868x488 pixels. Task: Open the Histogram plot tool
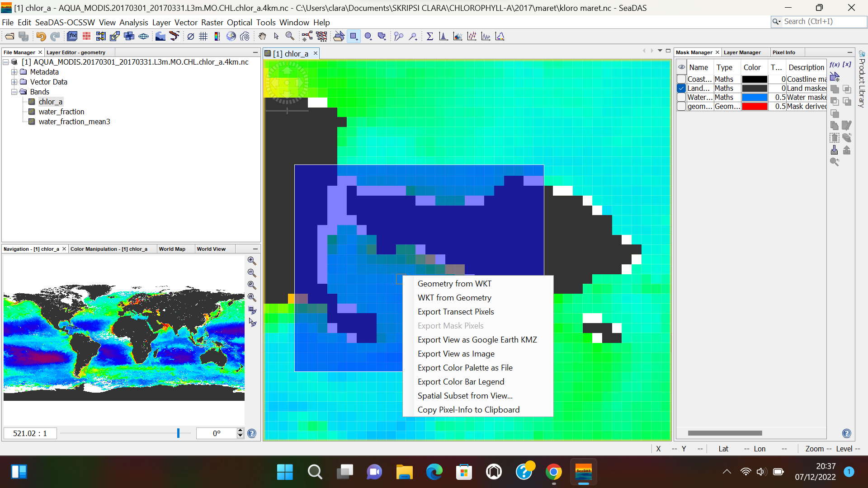443,37
